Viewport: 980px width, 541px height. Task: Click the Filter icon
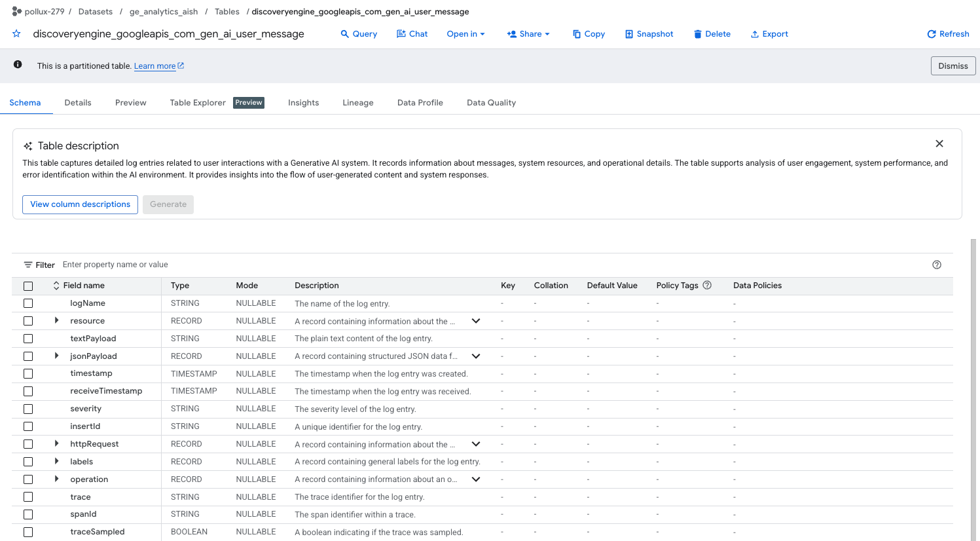tap(28, 265)
